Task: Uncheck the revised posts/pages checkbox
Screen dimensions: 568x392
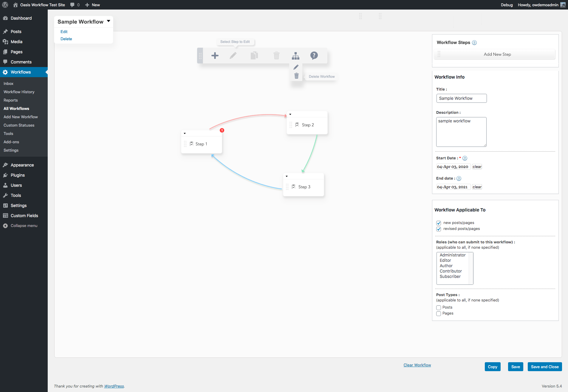Action: [439, 229]
